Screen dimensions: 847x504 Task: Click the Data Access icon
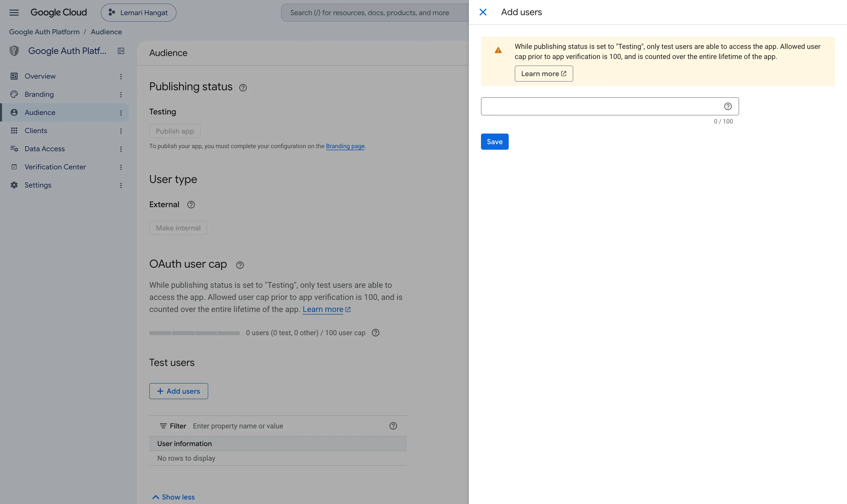(x=14, y=149)
